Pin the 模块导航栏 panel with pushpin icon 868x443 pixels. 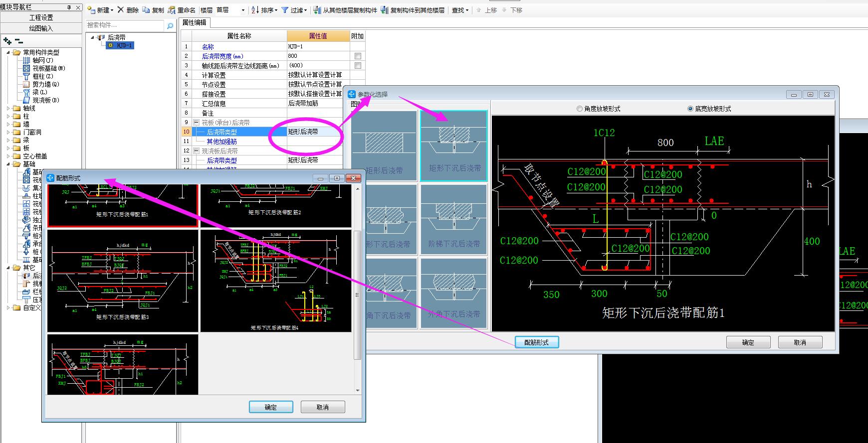click(69, 7)
